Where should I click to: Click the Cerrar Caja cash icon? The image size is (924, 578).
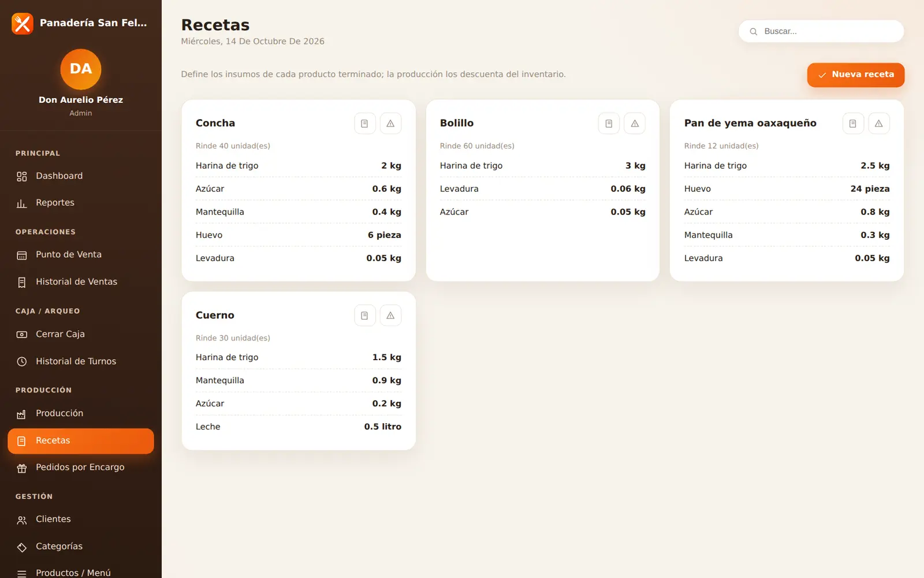pyautogui.click(x=22, y=335)
